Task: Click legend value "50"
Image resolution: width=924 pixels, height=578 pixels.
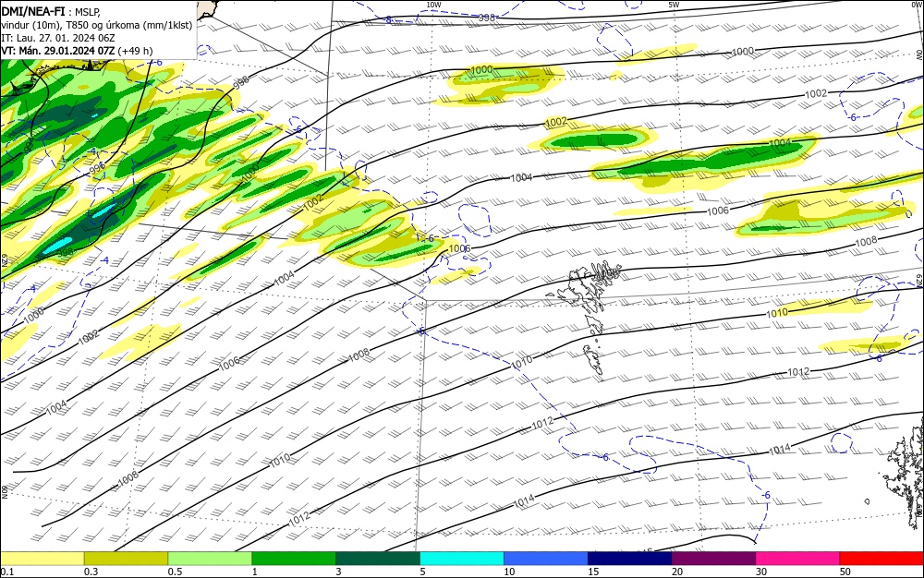Action: coord(845,572)
